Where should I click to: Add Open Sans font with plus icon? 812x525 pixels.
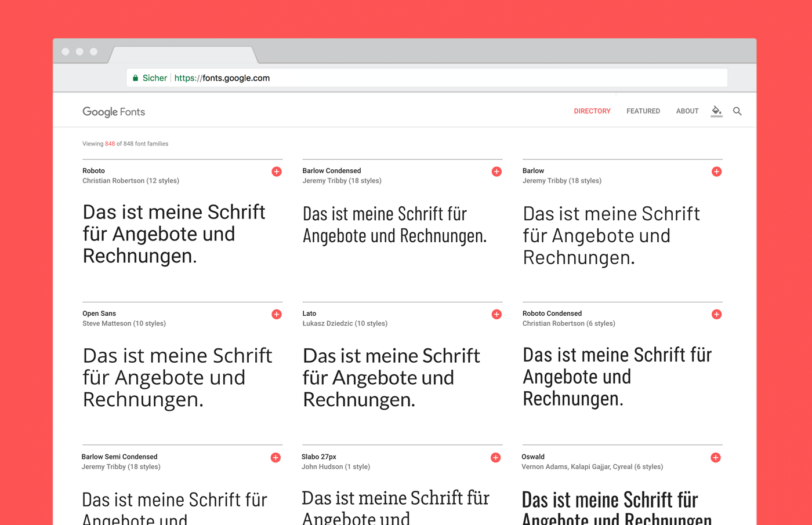277,314
